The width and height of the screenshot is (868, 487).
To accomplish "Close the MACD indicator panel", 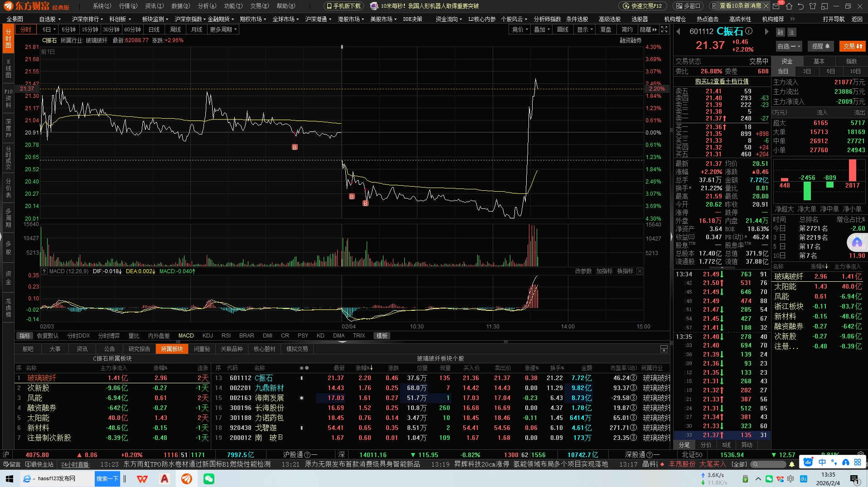I will (x=640, y=271).
